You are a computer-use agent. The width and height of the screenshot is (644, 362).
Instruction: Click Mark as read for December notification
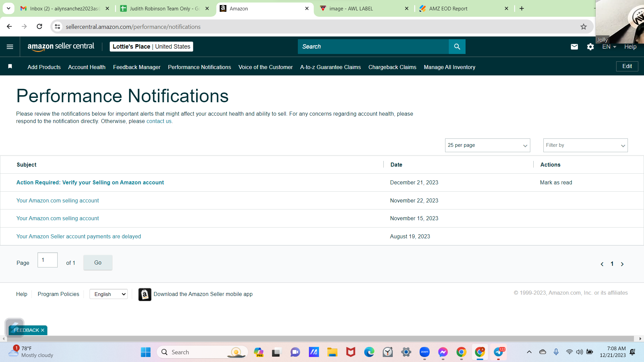point(556,182)
